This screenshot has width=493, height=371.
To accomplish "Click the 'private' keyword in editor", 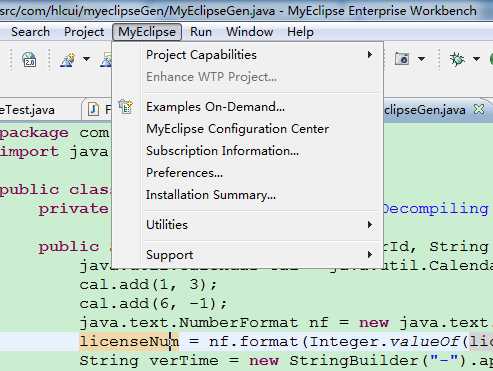I will point(73,209).
